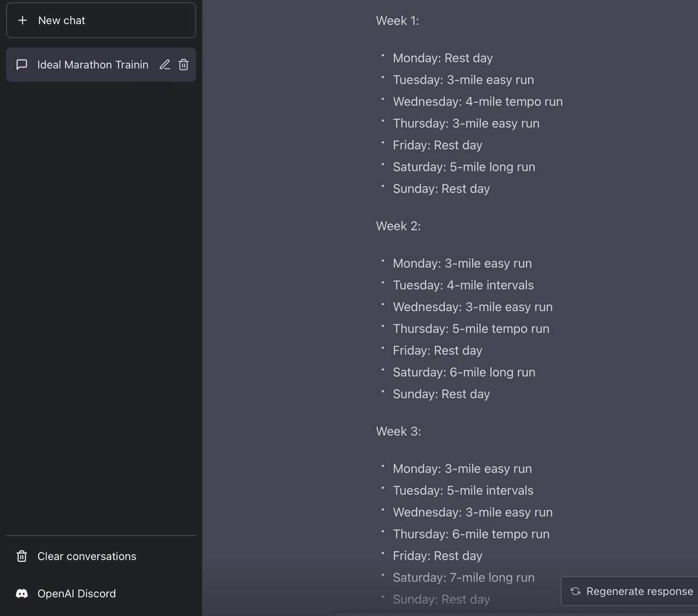The image size is (698, 616).
Task: Click 'Saturday: 7-mile long run'
Action: (x=463, y=578)
